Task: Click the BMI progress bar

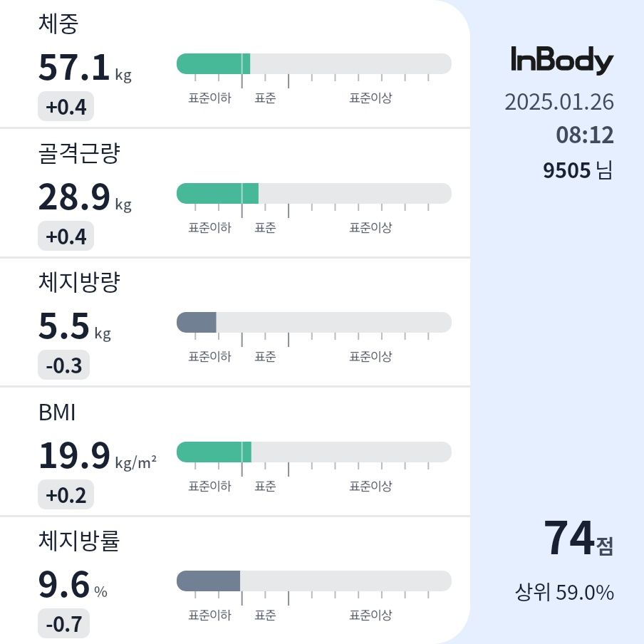Action: pos(313,452)
